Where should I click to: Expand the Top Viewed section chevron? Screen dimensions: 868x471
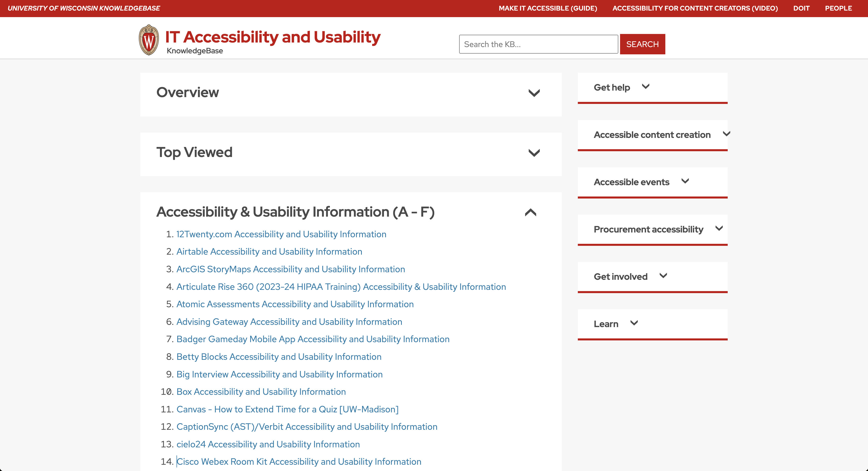534,153
